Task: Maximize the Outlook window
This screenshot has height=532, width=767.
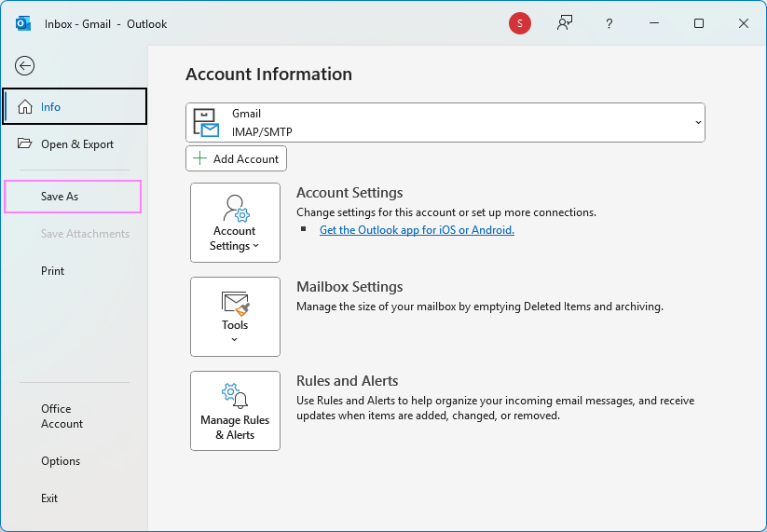Action: point(699,23)
